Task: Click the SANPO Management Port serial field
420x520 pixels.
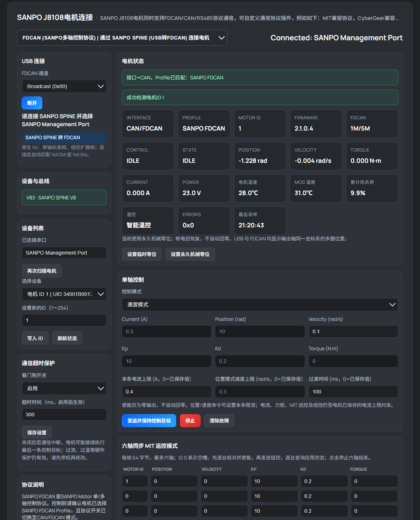Action: [x=64, y=253]
